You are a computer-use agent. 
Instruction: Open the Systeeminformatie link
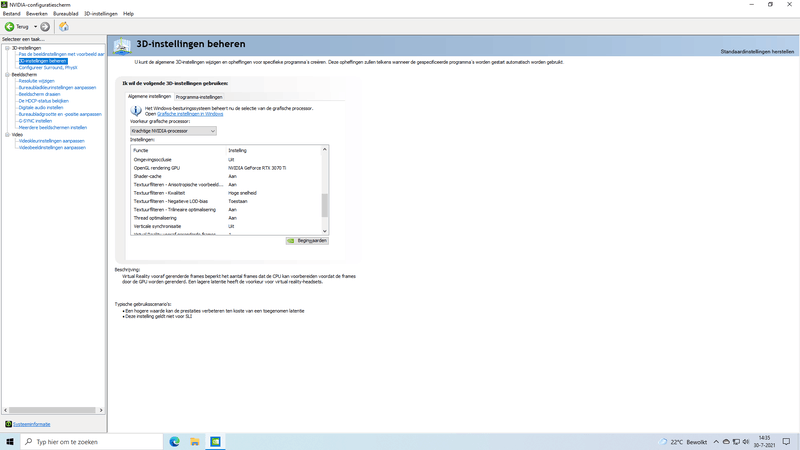pyautogui.click(x=32, y=424)
